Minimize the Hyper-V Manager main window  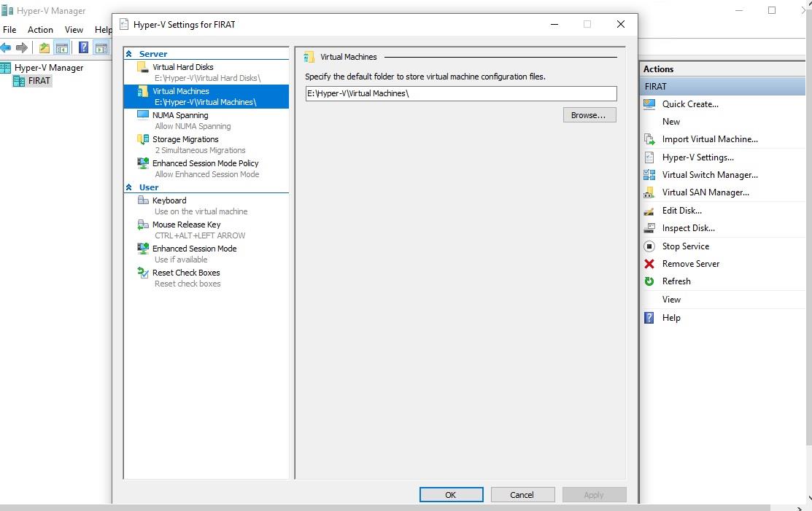(739, 10)
